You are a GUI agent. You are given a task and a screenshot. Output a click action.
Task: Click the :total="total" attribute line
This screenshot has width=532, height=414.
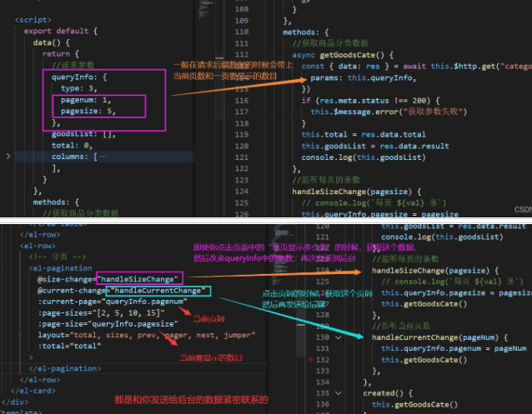[65, 347]
